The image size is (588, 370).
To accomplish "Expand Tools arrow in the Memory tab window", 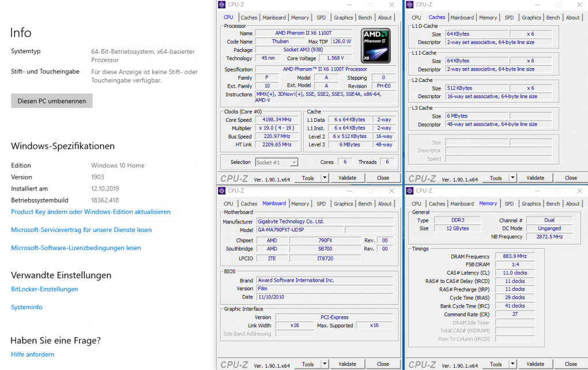I will [x=512, y=364].
